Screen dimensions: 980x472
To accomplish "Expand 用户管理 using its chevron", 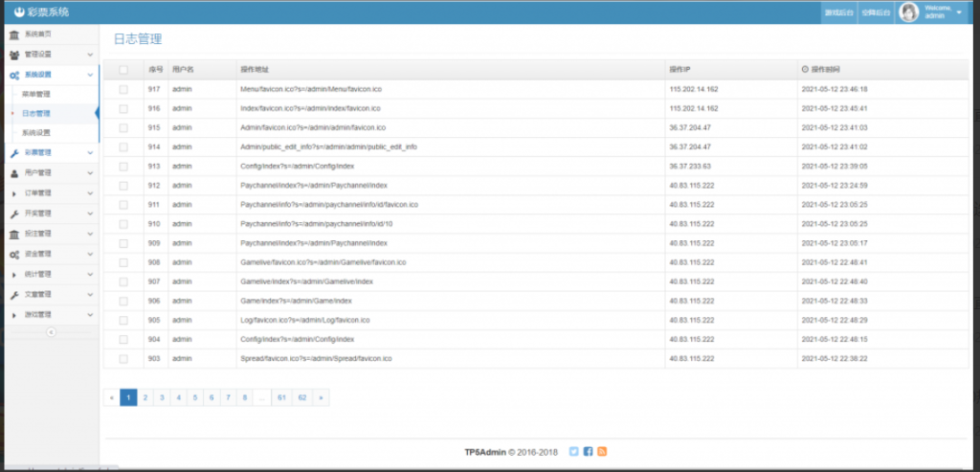I will point(90,173).
